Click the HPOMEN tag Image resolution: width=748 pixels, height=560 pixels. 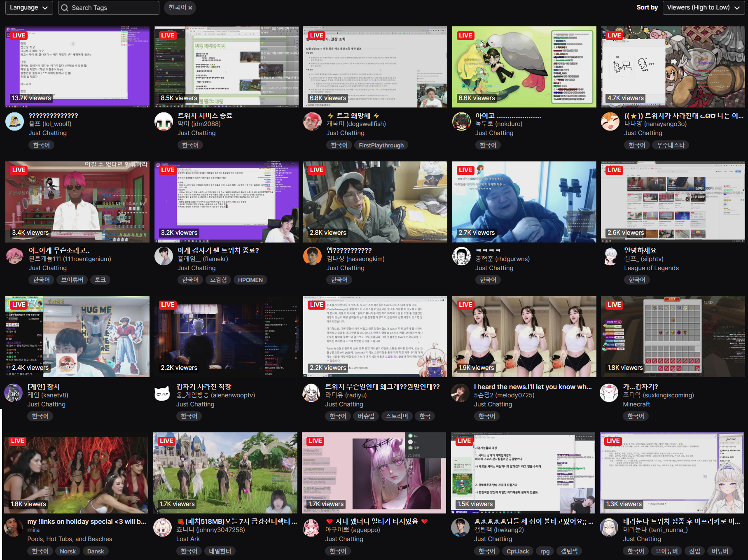250,280
